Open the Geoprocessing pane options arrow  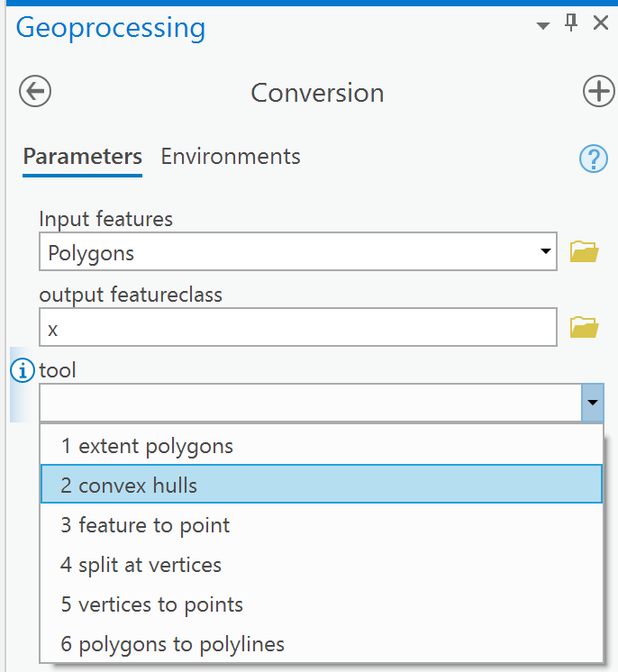coord(543,26)
